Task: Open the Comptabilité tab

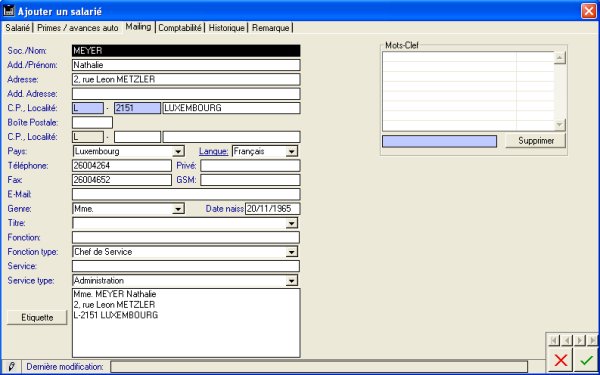Action: 180,28
